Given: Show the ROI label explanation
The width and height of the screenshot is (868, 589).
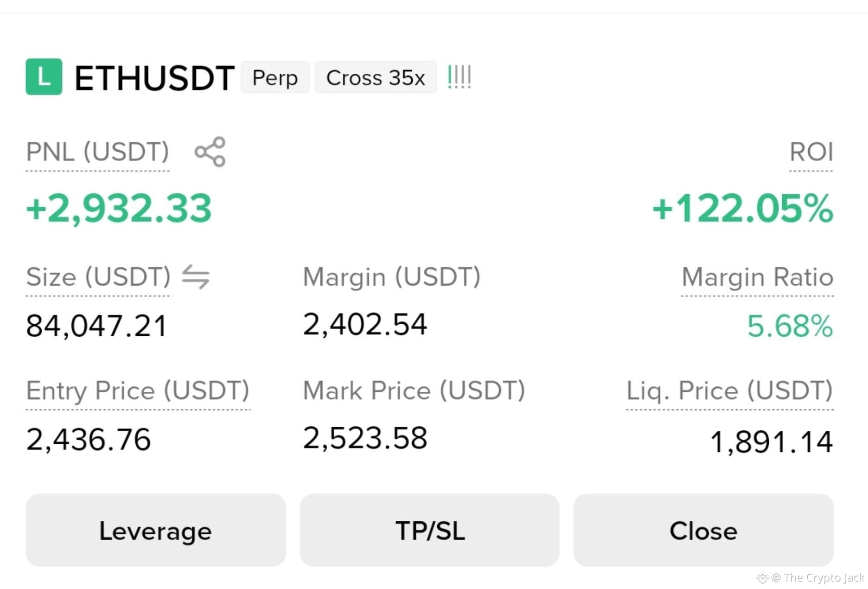Looking at the screenshot, I should pyautogui.click(x=811, y=152).
